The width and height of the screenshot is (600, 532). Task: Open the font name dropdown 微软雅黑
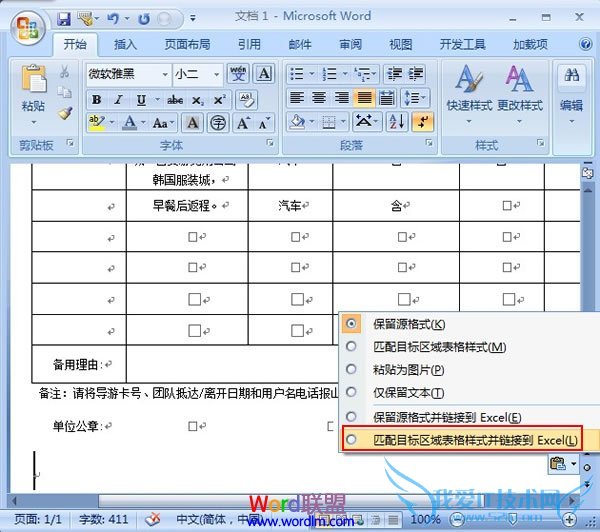click(x=165, y=74)
